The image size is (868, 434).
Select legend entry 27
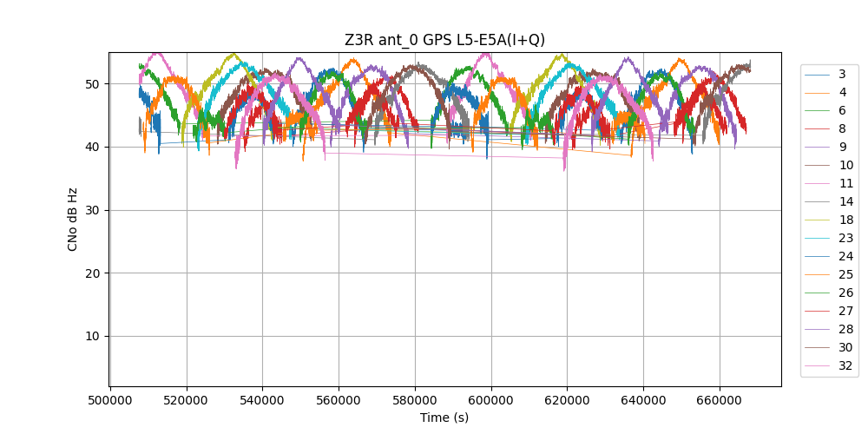[845, 311]
